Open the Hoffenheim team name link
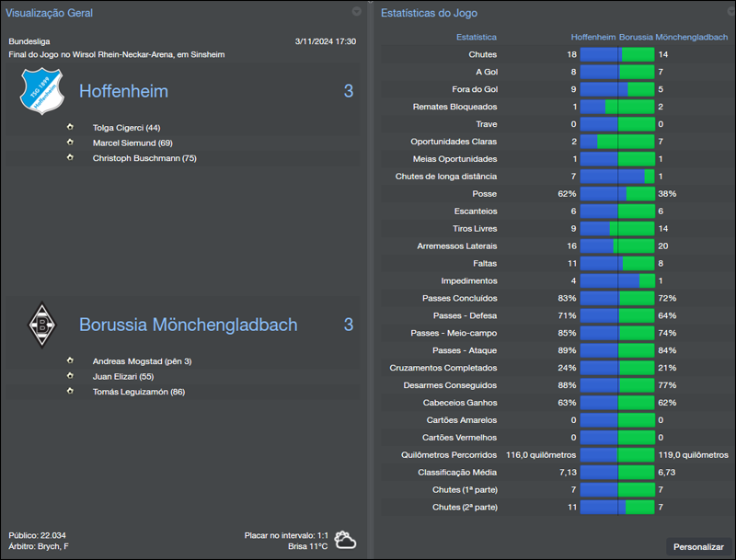 click(x=123, y=92)
